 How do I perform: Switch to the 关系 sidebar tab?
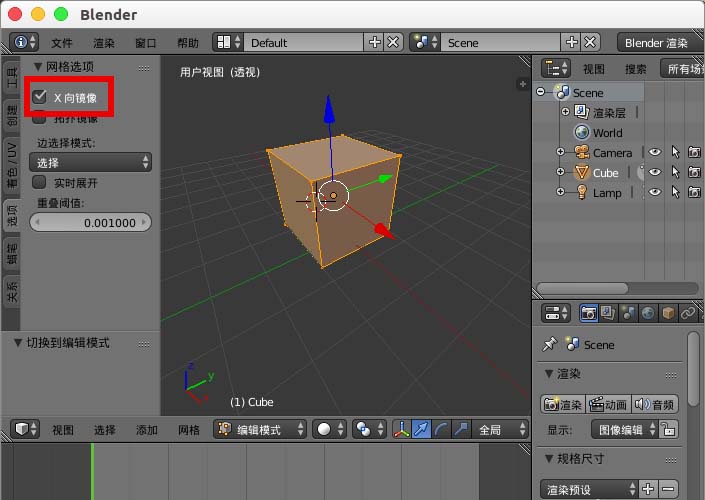[12, 292]
